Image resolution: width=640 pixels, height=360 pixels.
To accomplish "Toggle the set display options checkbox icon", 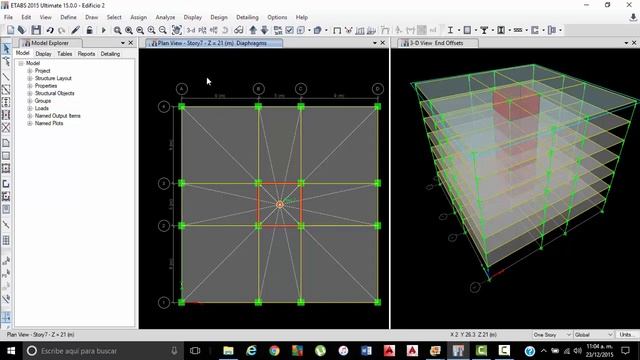I will [289, 30].
